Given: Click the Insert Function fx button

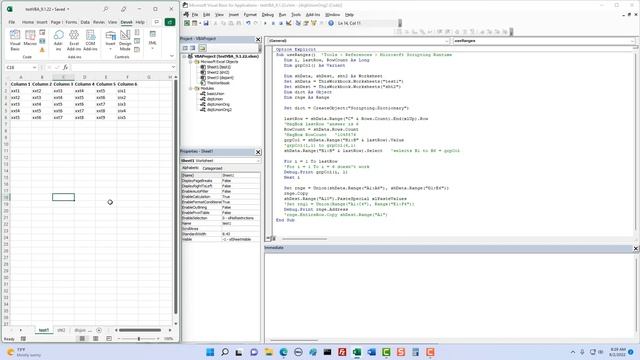Looking at the screenshot, I should click(65, 67).
